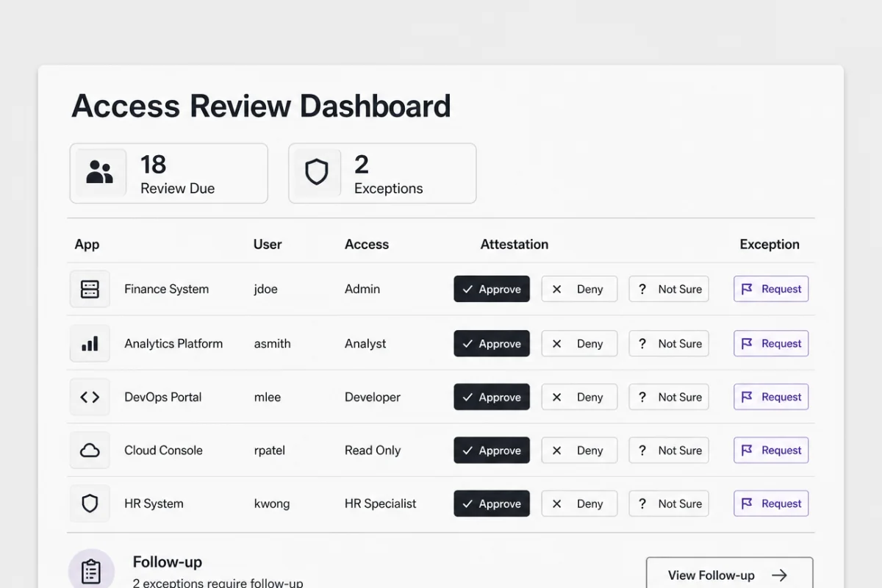Screen dimensions: 882x588
Task: Approve jdoe's Finance System access
Action: [492, 289]
